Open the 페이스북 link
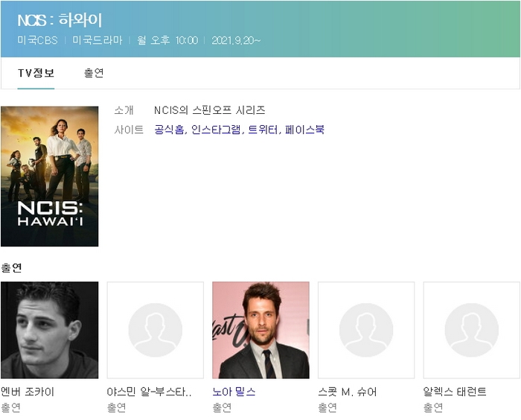Viewport: 521px width, 420px height. coord(304,130)
